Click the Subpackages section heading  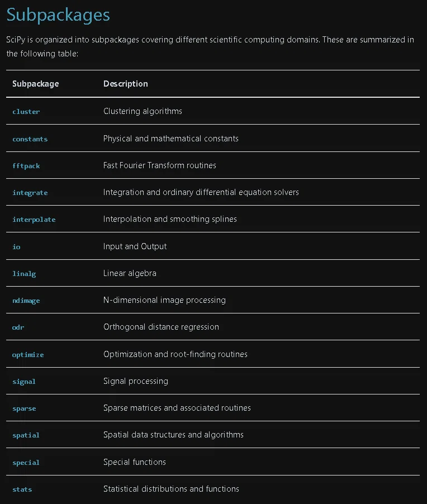coord(58,15)
